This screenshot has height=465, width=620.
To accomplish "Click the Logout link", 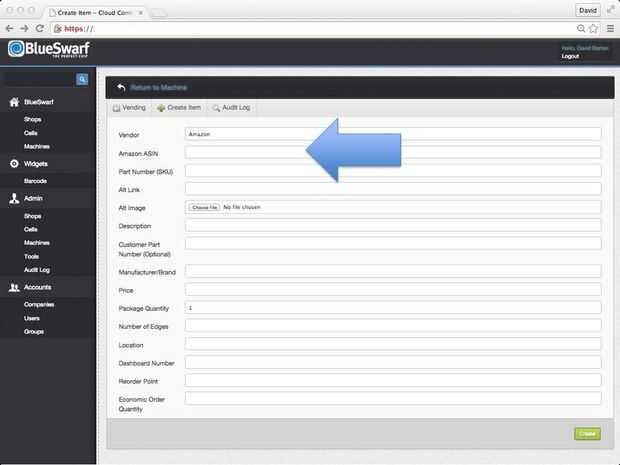I will [570, 56].
